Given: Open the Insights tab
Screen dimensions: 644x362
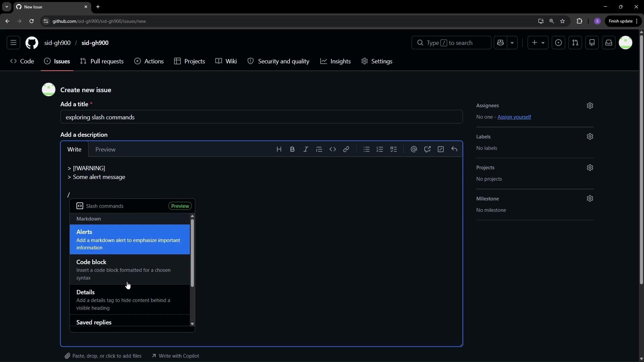Looking at the screenshot, I should tap(335, 61).
